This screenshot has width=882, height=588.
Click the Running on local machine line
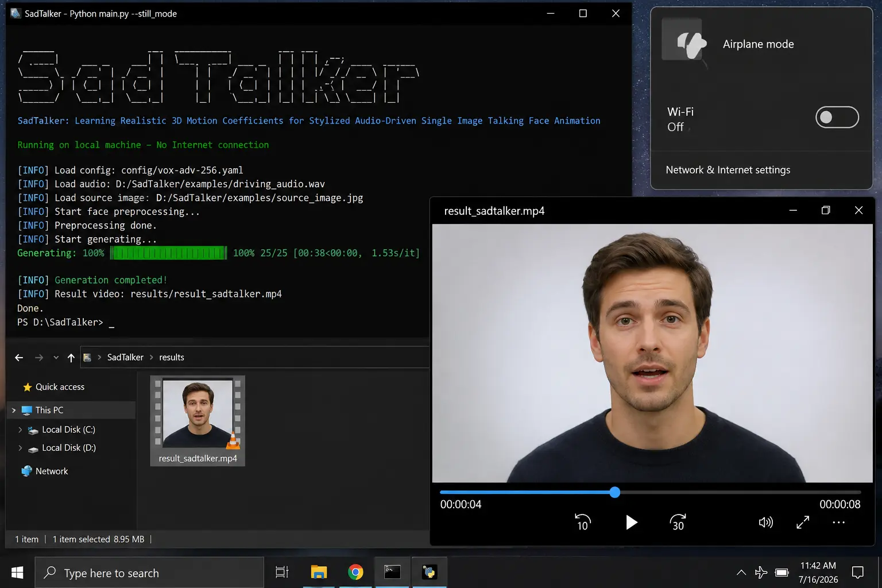tap(143, 145)
